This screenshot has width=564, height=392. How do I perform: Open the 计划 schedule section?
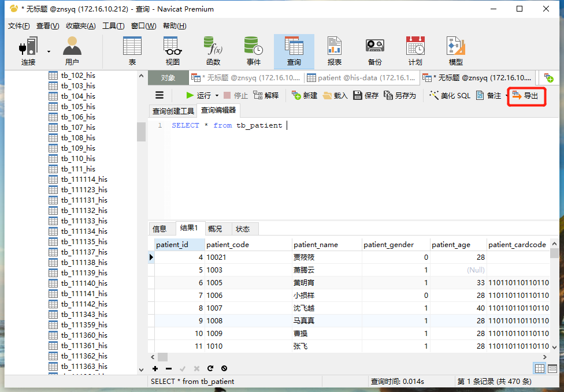(415, 51)
